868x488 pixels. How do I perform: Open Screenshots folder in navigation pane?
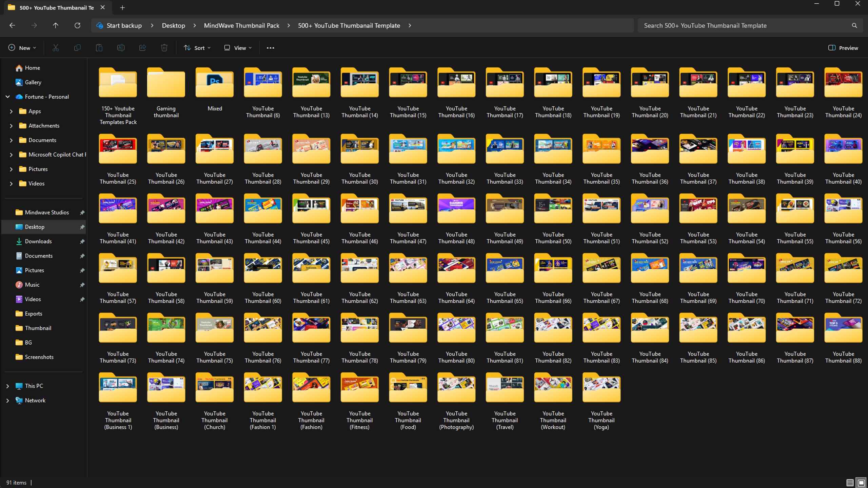pyautogui.click(x=39, y=357)
